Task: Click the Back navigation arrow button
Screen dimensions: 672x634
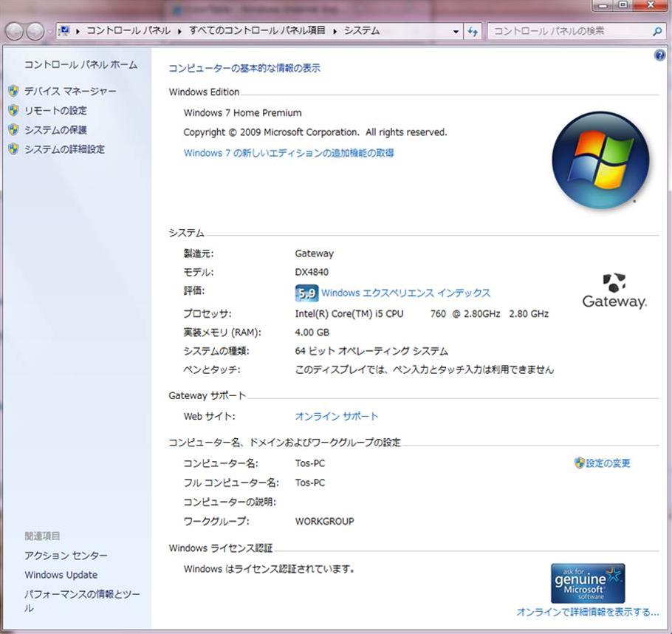Action: pyautogui.click(x=14, y=31)
